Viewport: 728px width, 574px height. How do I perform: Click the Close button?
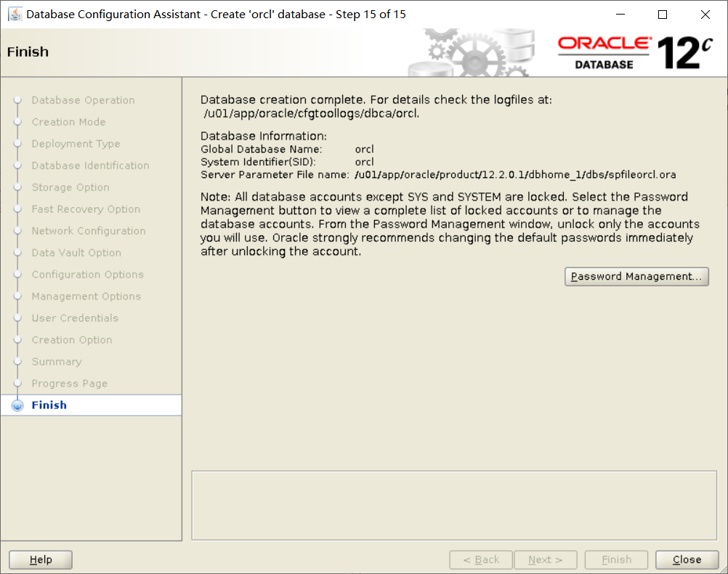coord(687,559)
